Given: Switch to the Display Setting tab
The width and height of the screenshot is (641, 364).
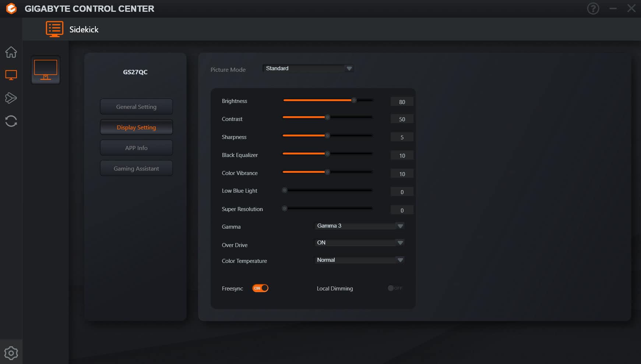Looking at the screenshot, I should pyautogui.click(x=136, y=127).
